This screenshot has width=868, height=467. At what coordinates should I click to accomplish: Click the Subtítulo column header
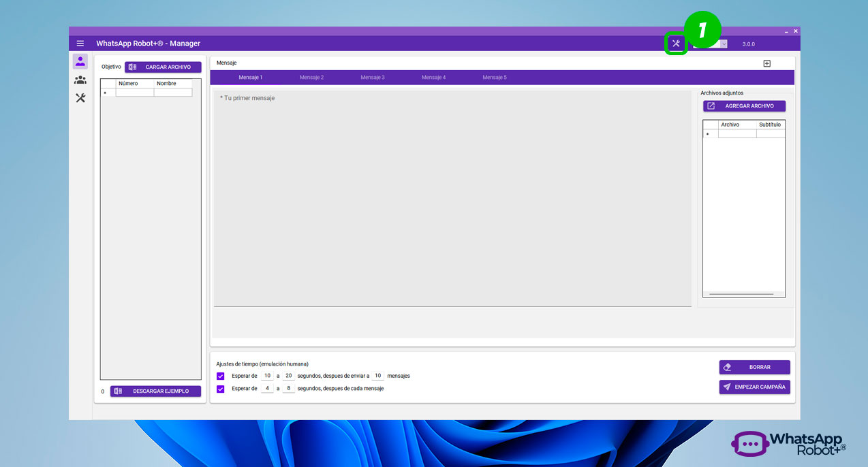click(771, 125)
